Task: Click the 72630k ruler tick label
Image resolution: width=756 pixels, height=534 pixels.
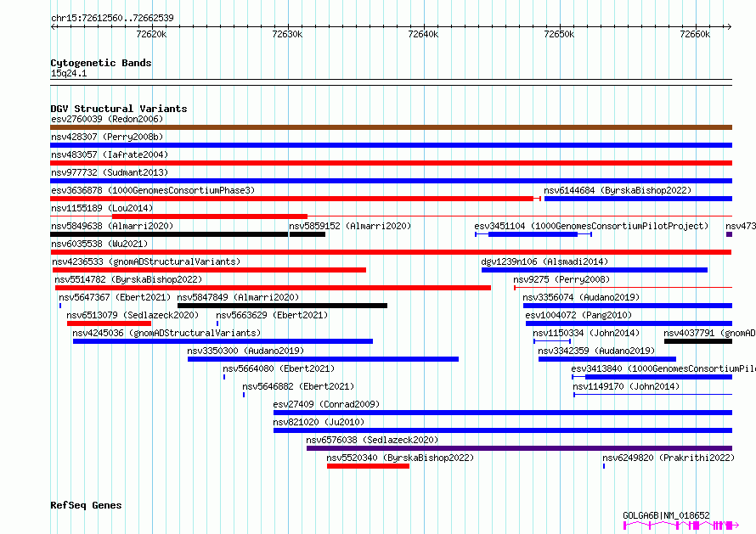Action: click(x=287, y=34)
